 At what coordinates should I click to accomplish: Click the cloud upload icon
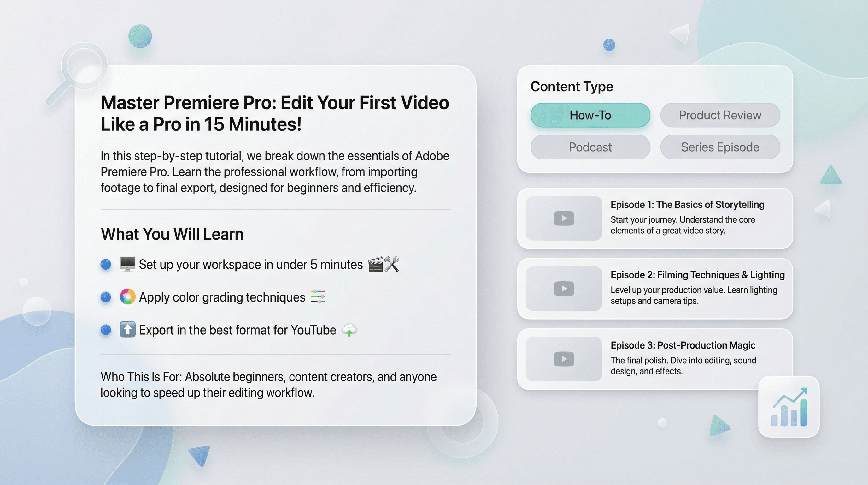tap(349, 330)
